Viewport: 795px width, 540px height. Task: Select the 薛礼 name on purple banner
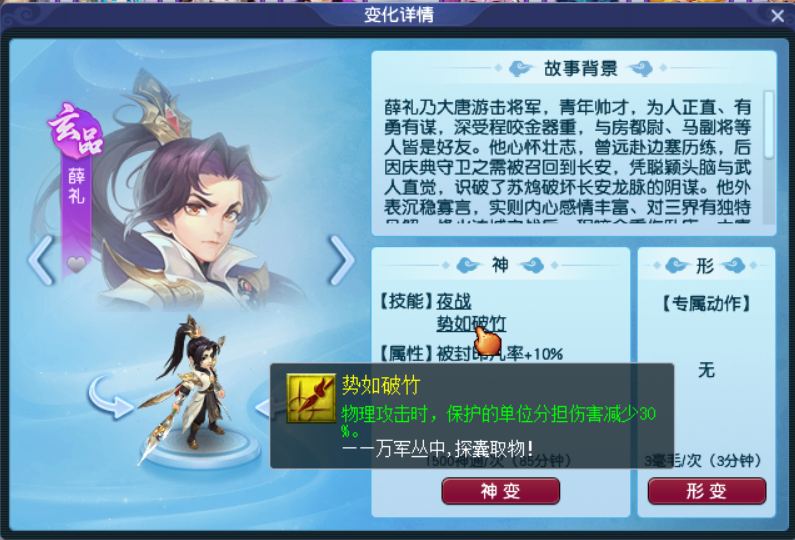click(x=77, y=186)
